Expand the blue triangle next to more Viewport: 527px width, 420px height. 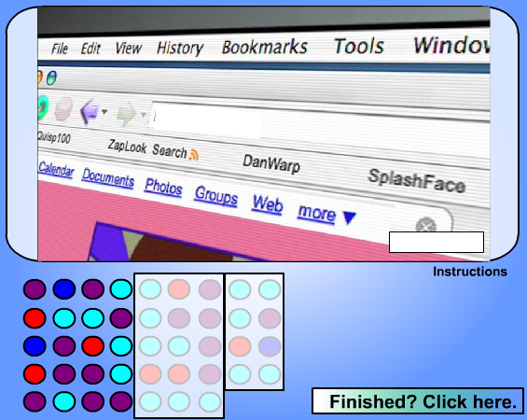pyautogui.click(x=350, y=217)
